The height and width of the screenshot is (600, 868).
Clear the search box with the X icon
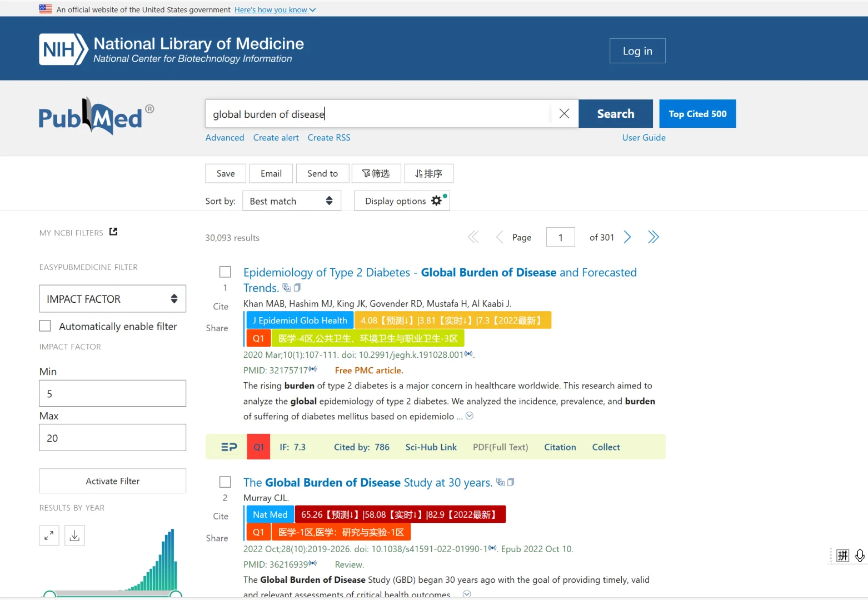coord(564,113)
